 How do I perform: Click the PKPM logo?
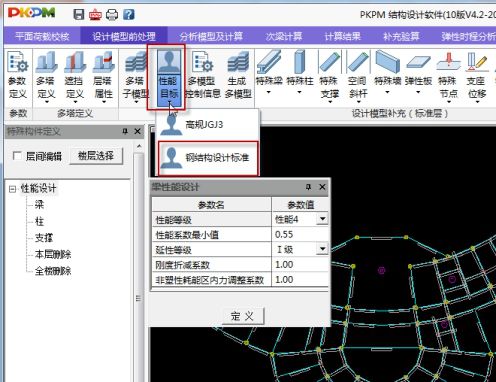(x=31, y=13)
